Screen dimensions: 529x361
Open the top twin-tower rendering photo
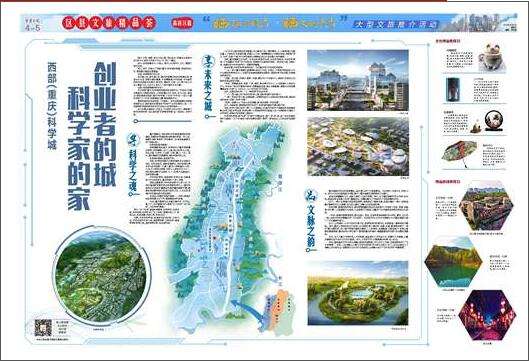point(358,80)
